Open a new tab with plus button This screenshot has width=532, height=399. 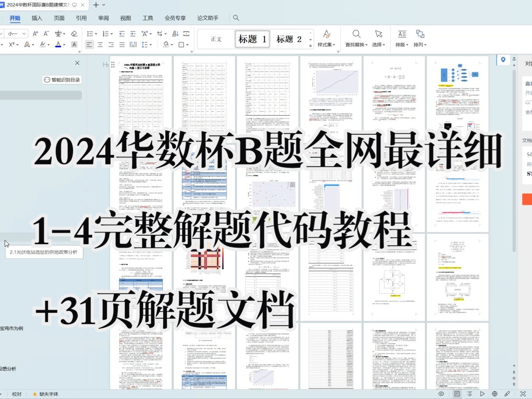tap(96, 5)
